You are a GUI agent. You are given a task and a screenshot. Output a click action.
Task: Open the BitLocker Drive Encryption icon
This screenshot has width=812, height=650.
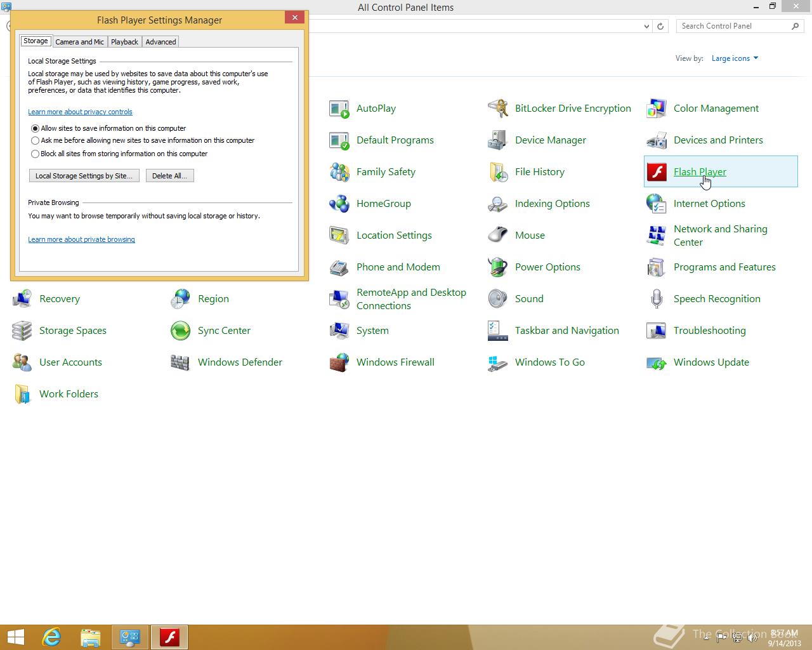[498, 109]
